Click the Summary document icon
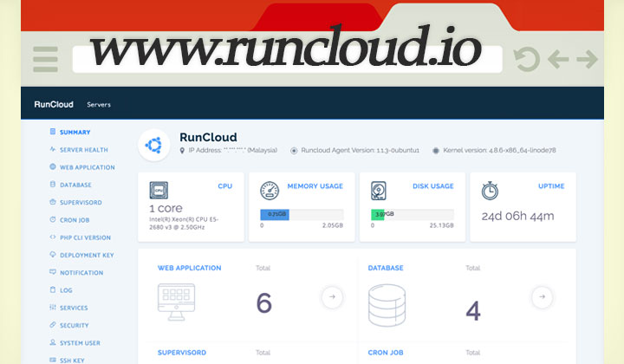The height and width of the screenshot is (364, 624). point(53,131)
